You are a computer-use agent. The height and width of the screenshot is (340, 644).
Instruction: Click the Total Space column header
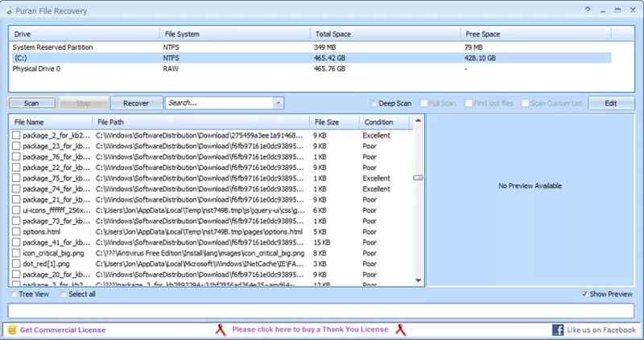[x=385, y=34]
